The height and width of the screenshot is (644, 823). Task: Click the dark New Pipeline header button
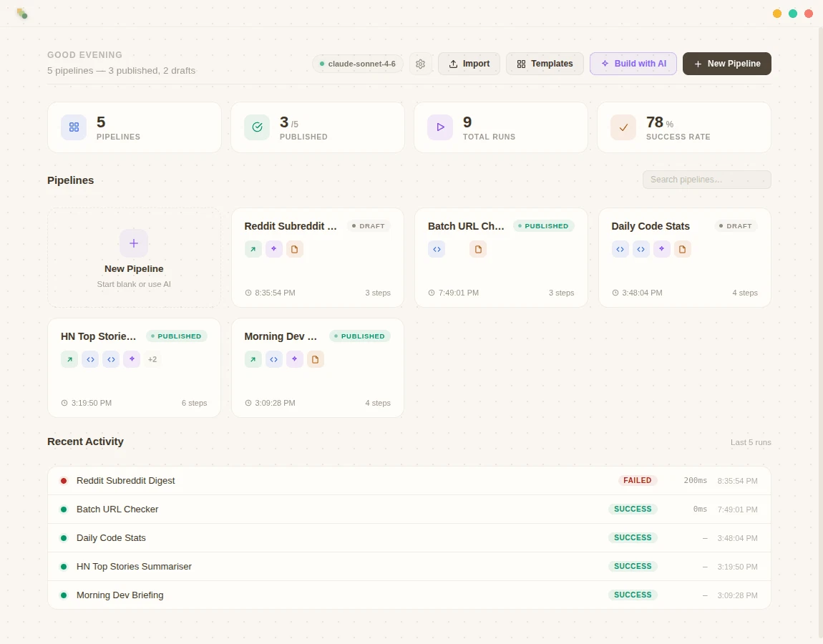[727, 64]
